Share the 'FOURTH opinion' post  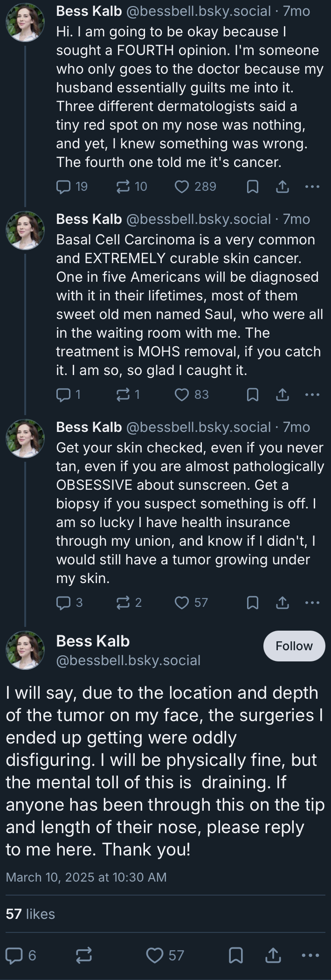coord(282,187)
